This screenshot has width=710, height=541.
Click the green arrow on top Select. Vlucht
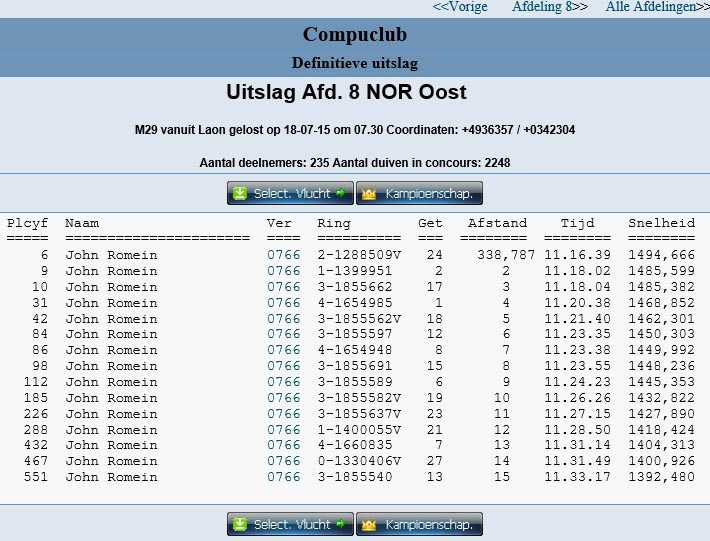[x=341, y=193]
